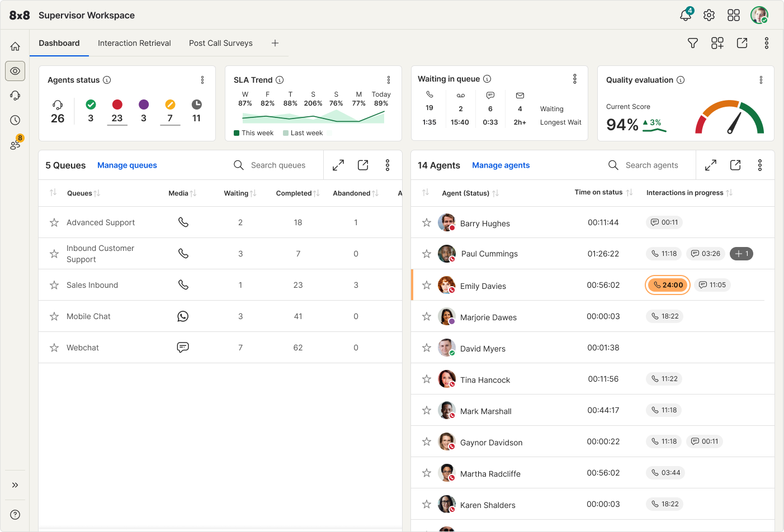Pop out the Agents panel
The width and height of the screenshot is (784, 532).
735,165
